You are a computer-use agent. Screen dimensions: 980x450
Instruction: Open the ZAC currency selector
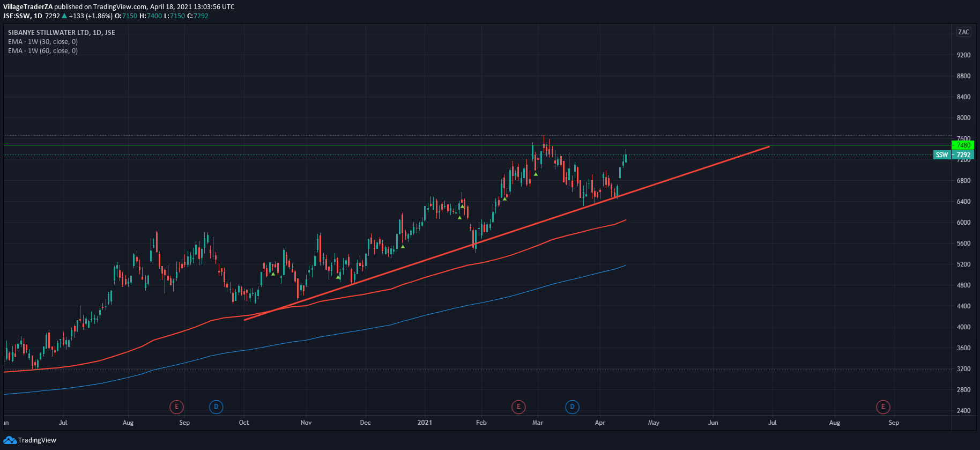(x=963, y=32)
